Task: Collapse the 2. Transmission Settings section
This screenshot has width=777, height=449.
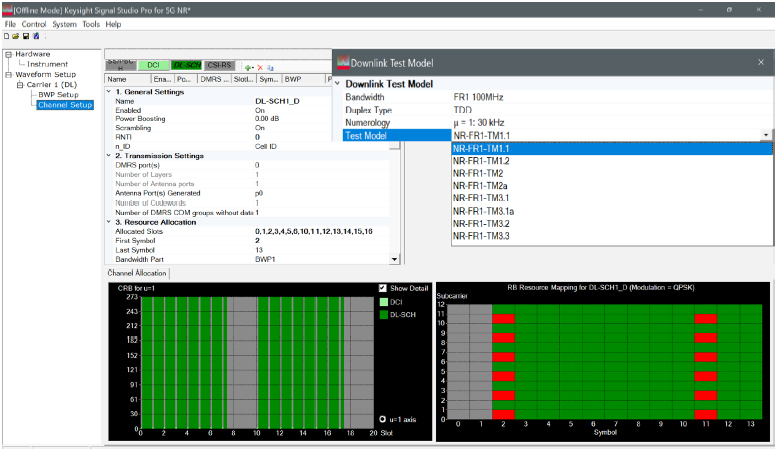Action: [x=109, y=156]
